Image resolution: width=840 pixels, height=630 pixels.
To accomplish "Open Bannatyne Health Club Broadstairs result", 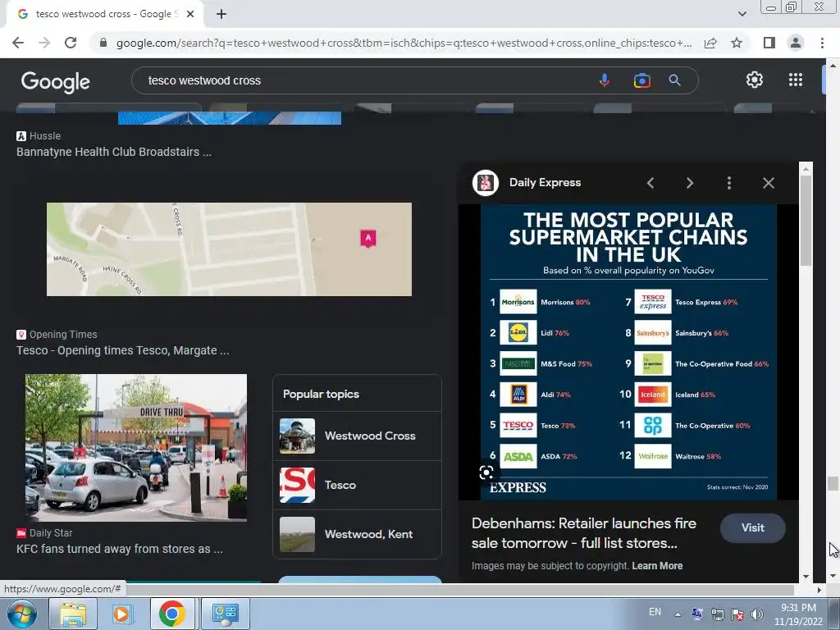I will (114, 152).
